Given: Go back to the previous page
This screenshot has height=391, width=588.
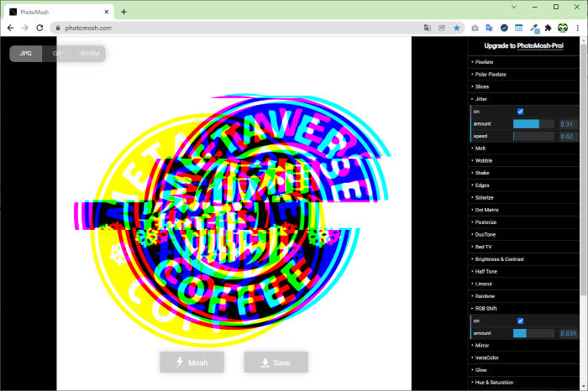Looking at the screenshot, I should tap(10, 28).
